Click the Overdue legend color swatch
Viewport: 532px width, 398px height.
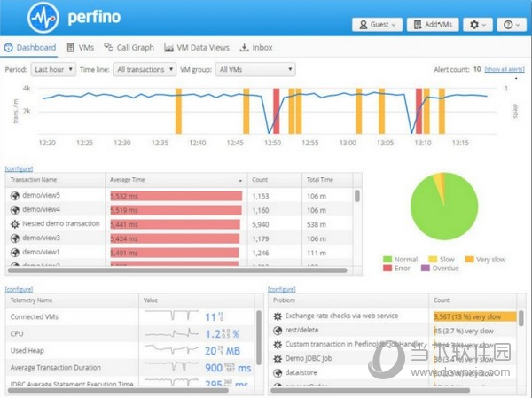pyautogui.click(x=425, y=269)
